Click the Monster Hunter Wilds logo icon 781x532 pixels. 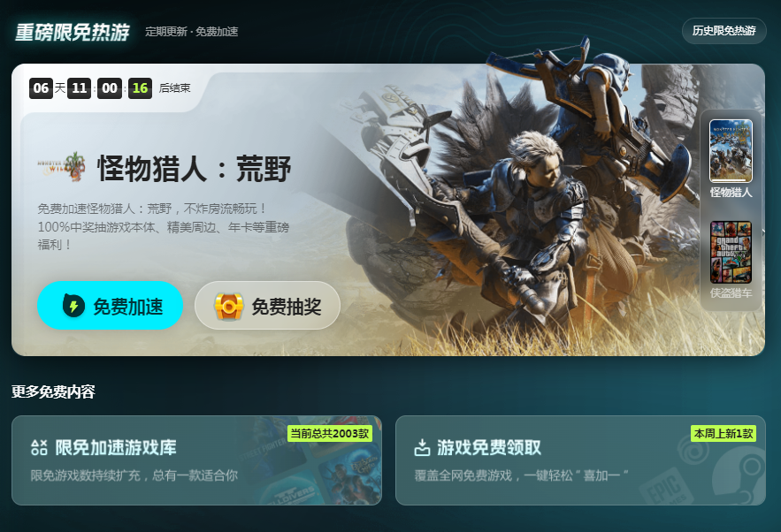(x=61, y=166)
